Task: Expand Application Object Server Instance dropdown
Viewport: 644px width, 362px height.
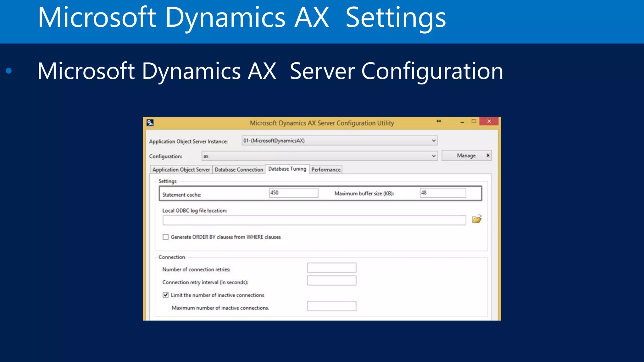Action: click(434, 140)
